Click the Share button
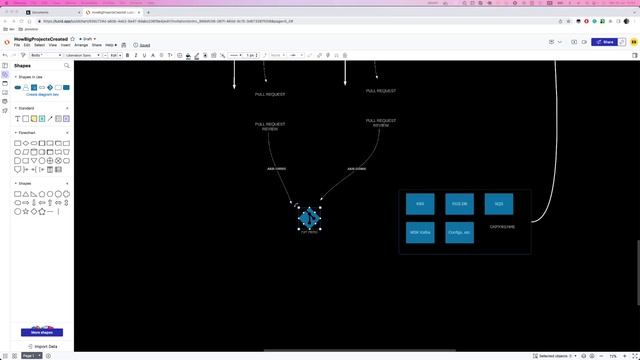The width and height of the screenshot is (640, 360). pos(604,42)
